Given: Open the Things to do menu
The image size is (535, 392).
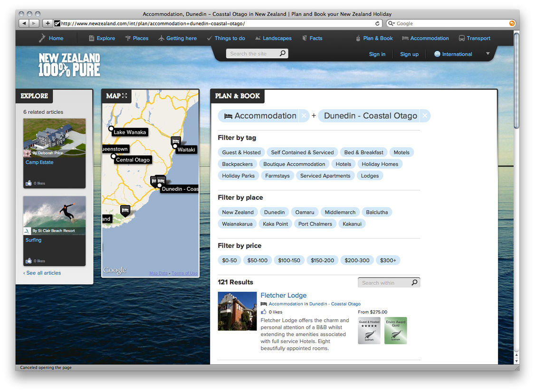Looking at the screenshot, I should tap(226, 38).
